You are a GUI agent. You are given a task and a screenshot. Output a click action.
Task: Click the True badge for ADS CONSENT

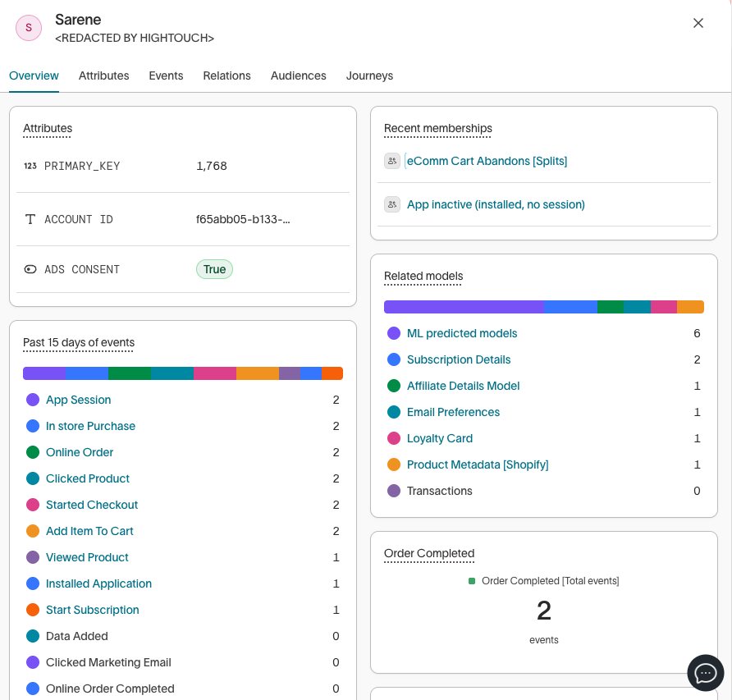pyautogui.click(x=214, y=269)
